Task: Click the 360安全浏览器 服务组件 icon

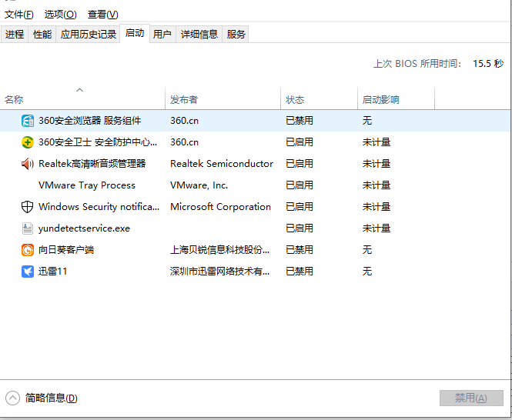Action: [x=28, y=121]
